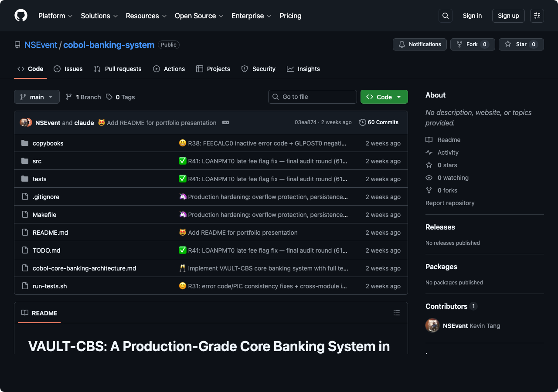The width and height of the screenshot is (558, 392).
Task: Open the search icon in the header
Action: point(445,16)
